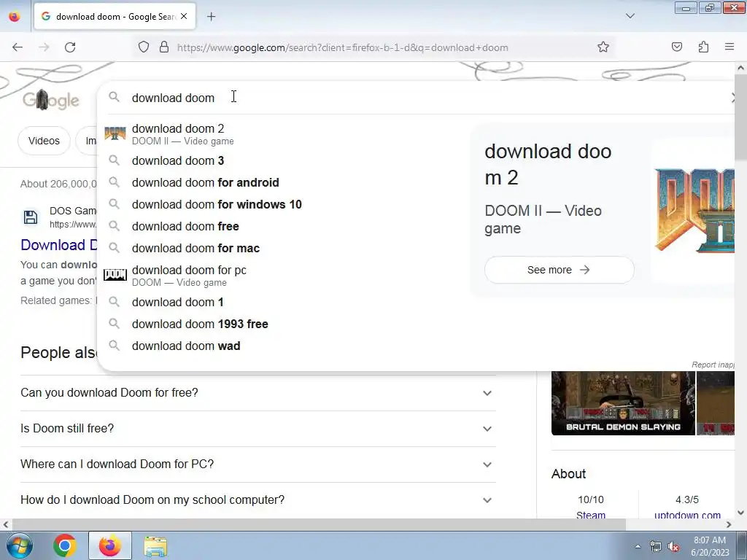Click the vertical scrollbar down arrow
The height and width of the screenshot is (560, 747).
741,513
